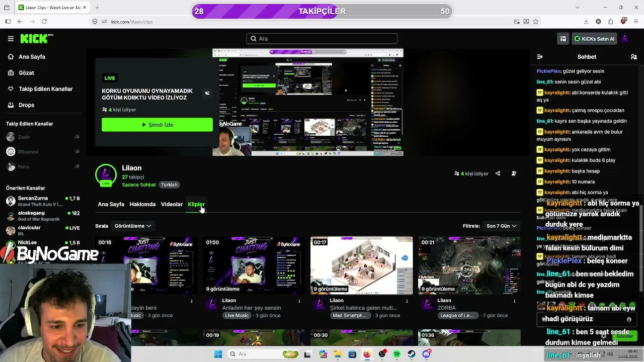Close the Lilaon Clips browser tab
644x362 pixels.
click(x=86, y=8)
